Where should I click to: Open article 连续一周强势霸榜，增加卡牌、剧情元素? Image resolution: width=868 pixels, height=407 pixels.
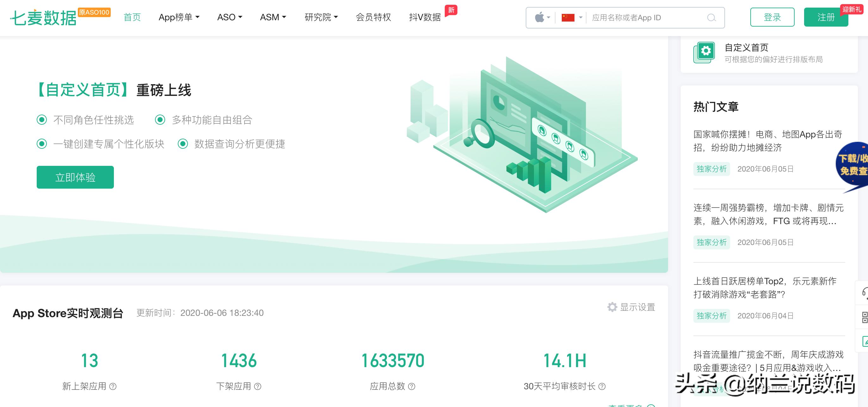tap(768, 215)
